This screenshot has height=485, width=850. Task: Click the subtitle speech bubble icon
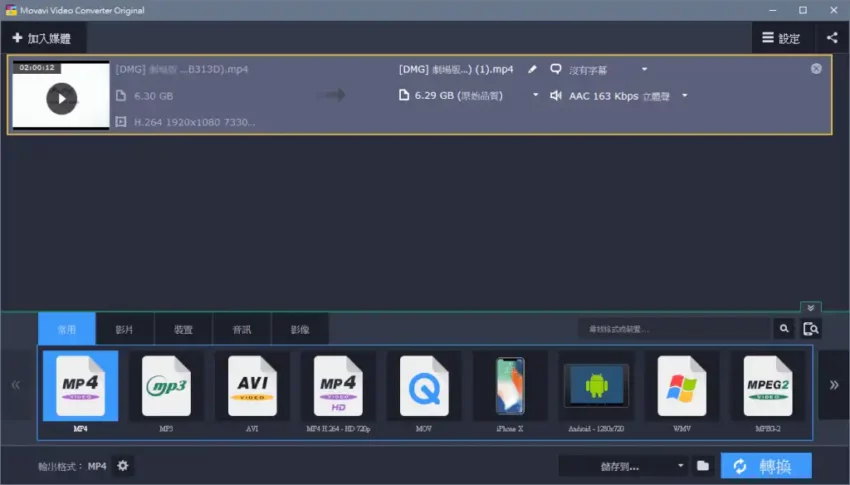pos(556,69)
